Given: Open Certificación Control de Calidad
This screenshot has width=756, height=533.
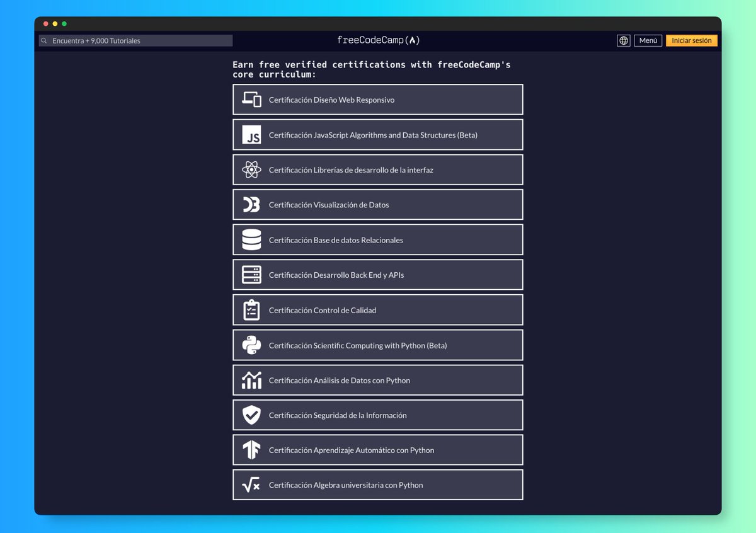Looking at the screenshot, I should click(x=378, y=310).
